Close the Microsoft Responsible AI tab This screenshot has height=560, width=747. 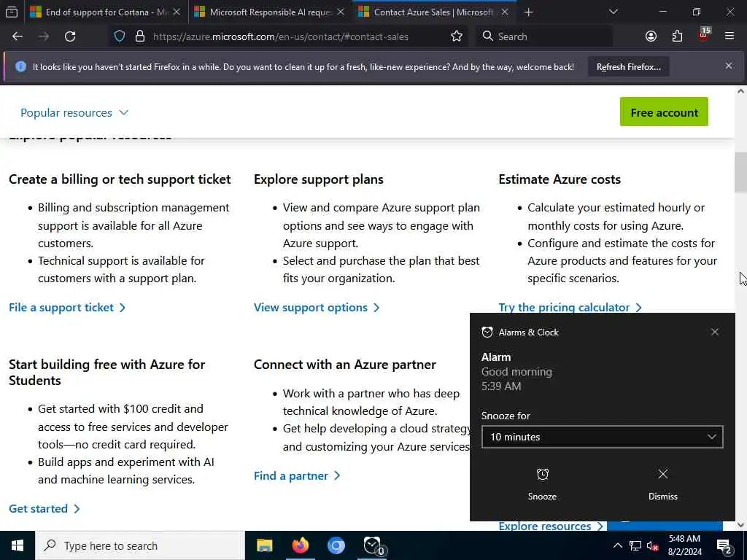[340, 12]
